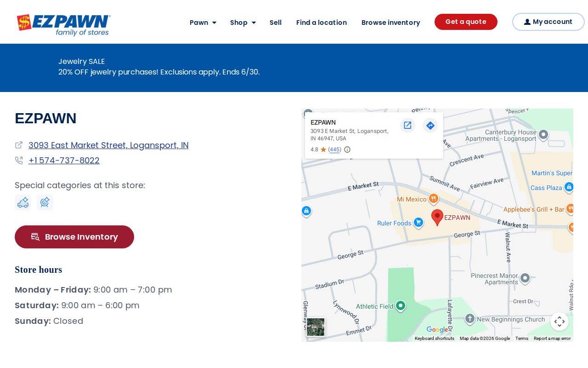Click the phone icon beside number

click(19, 161)
